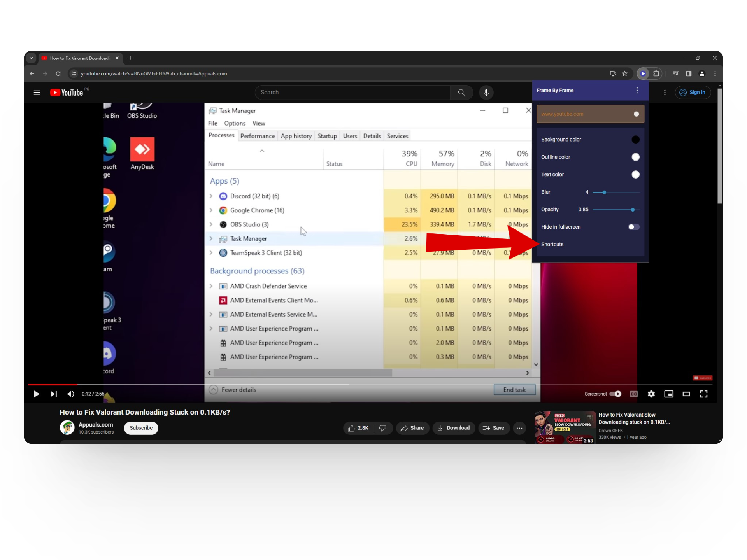This screenshot has height=560, width=747.
Task: Click the Frame By Frame extension icon
Action: pos(643,73)
